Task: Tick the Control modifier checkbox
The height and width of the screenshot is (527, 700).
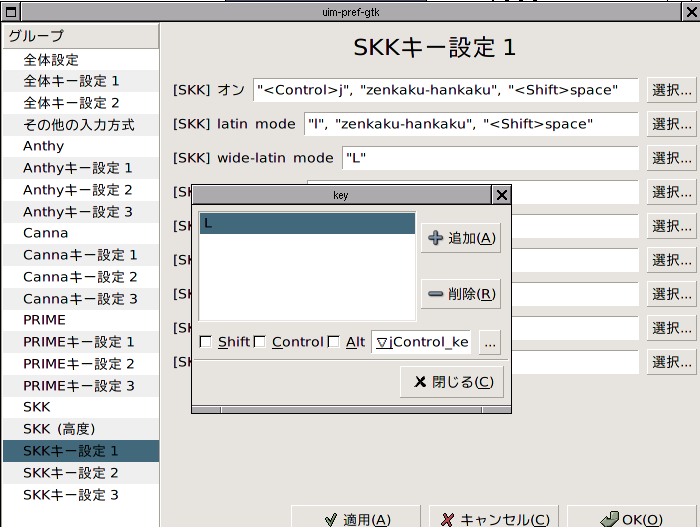Action: [260, 342]
